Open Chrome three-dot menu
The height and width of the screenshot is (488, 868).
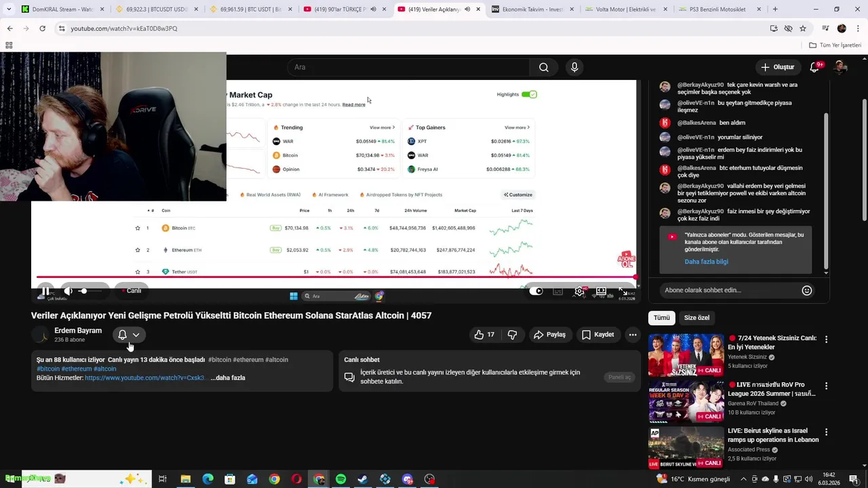pos(857,28)
